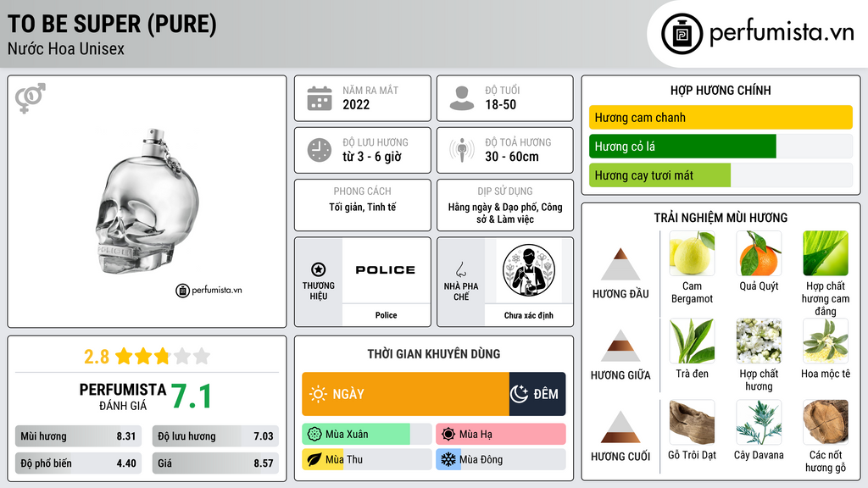The image size is (868, 488).
Task: Click the Hương cỏ lá green bar
Action: coord(682,146)
